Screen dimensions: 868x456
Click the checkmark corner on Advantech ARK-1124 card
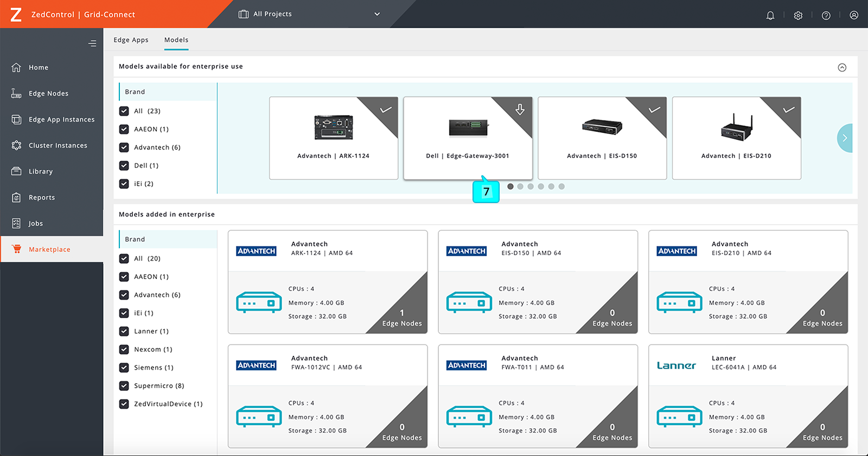coord(386,110)
